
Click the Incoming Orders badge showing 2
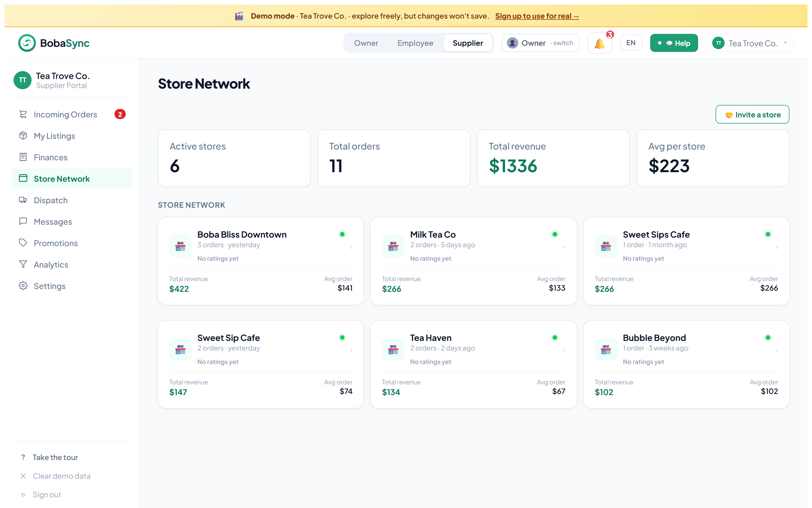click(120, 114)
